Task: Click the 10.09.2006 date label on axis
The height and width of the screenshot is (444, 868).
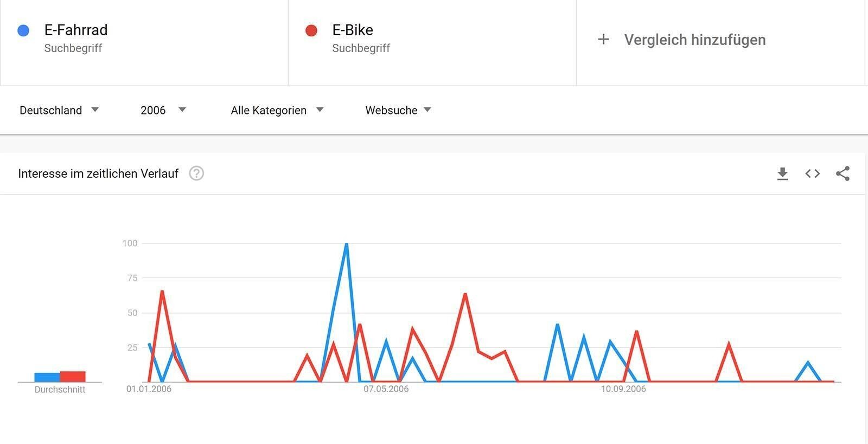Action: click(623, 389)
